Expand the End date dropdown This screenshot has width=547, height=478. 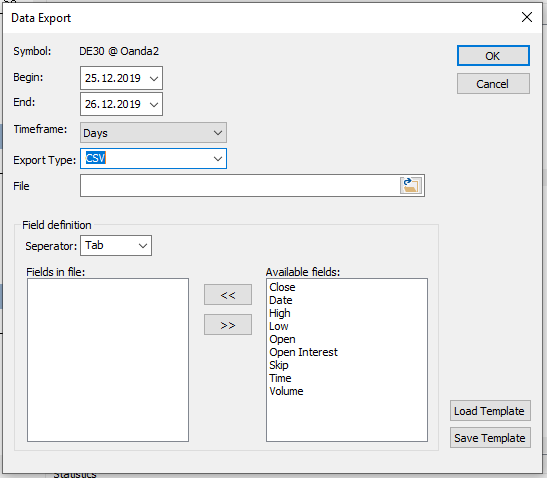[154, 104]
